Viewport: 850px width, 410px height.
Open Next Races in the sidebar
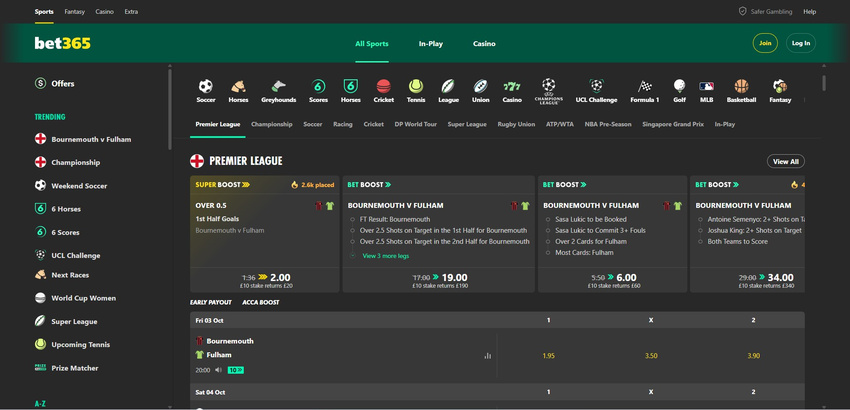70,275
